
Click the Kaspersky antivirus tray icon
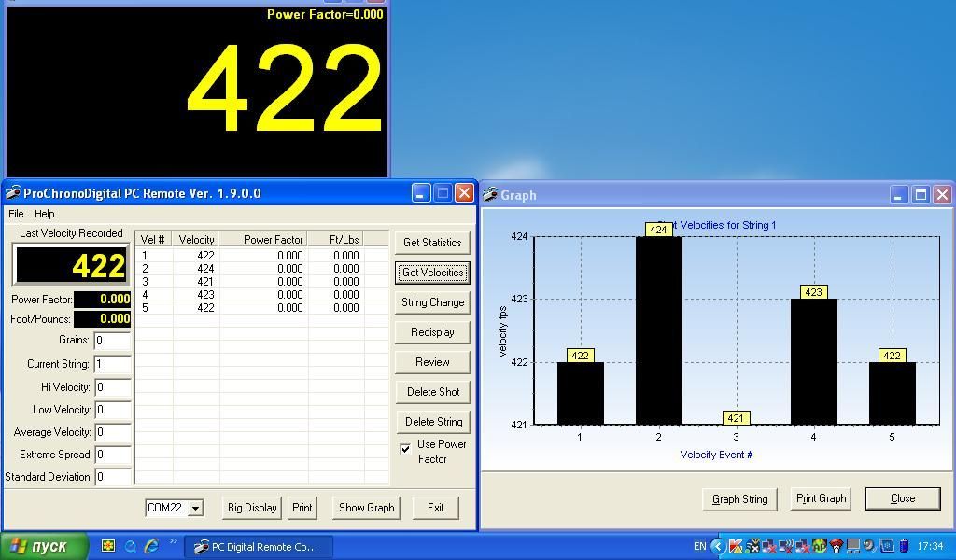tap(736, 546)
